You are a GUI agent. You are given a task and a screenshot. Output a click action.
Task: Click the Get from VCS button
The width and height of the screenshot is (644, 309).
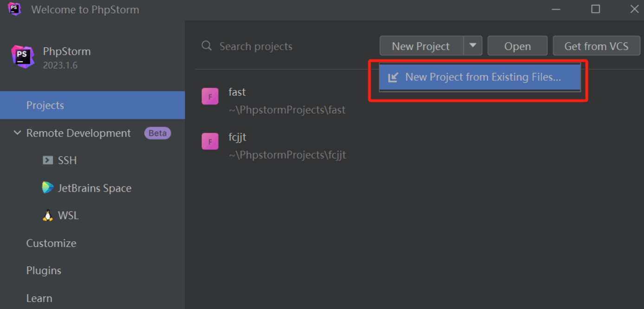tap(596, 46)
